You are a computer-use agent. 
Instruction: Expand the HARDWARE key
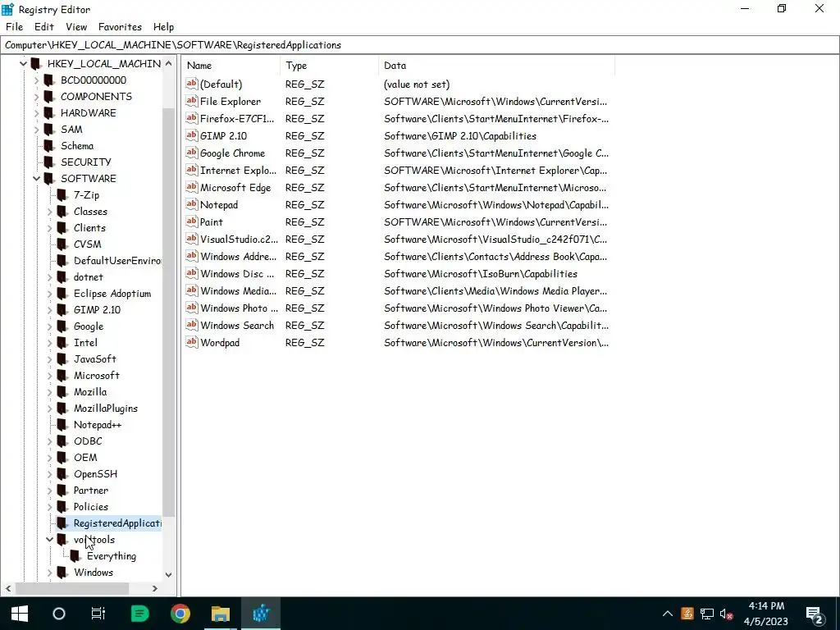click(36, 113)
